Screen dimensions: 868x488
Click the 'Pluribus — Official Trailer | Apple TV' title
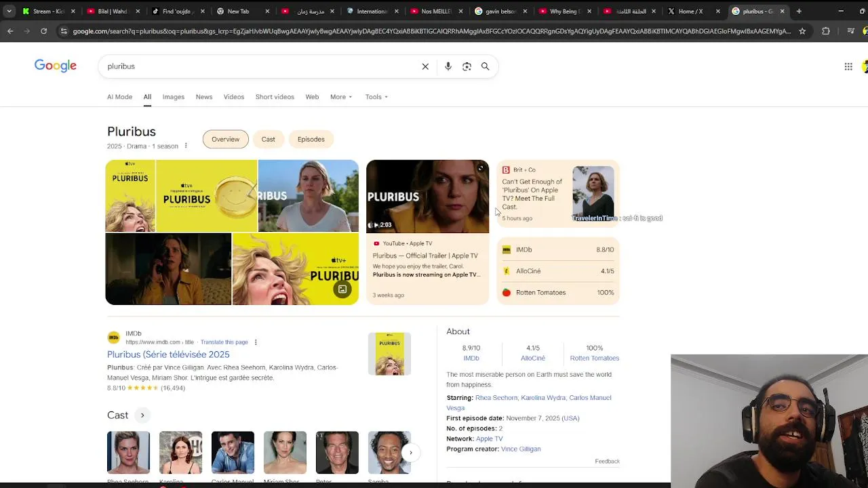click(x=425, y=256)
